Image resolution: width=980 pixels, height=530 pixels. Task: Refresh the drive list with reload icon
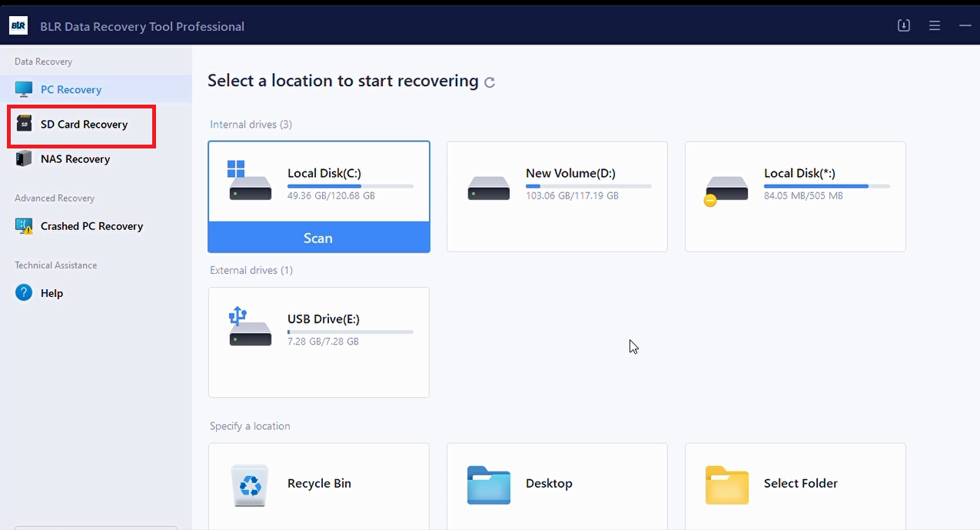(x=489, y=82)
